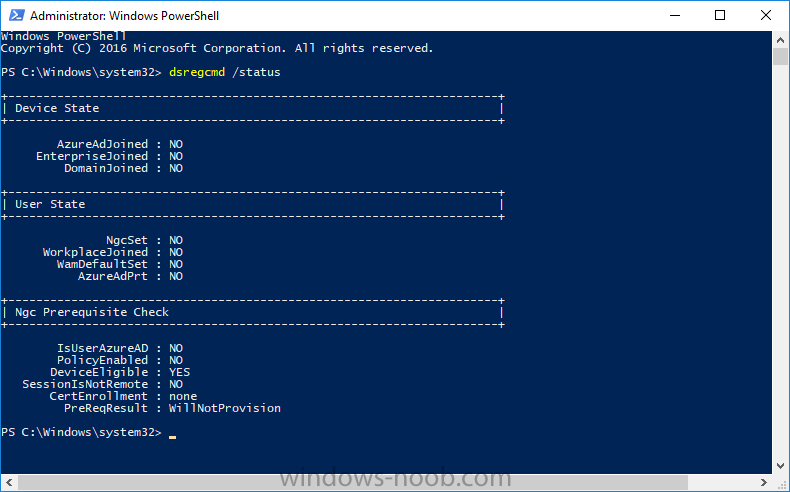
Task: Maximize the PowerShell window
Action: click(720, 16)
